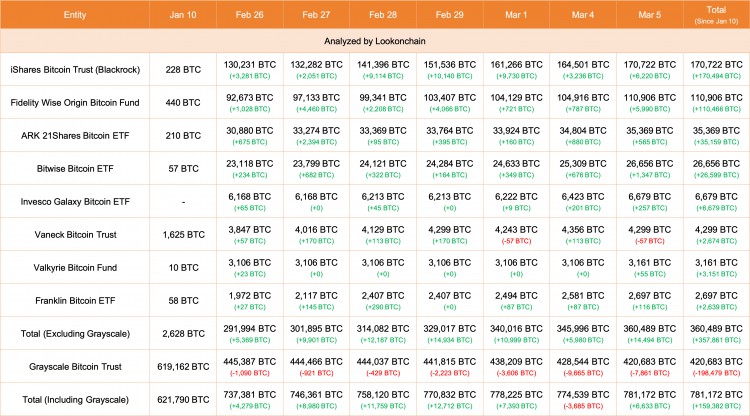Viewport: 750px width, 416px height.
Task: Select the 164,501 BTC value
Action: tap(583, 65)
